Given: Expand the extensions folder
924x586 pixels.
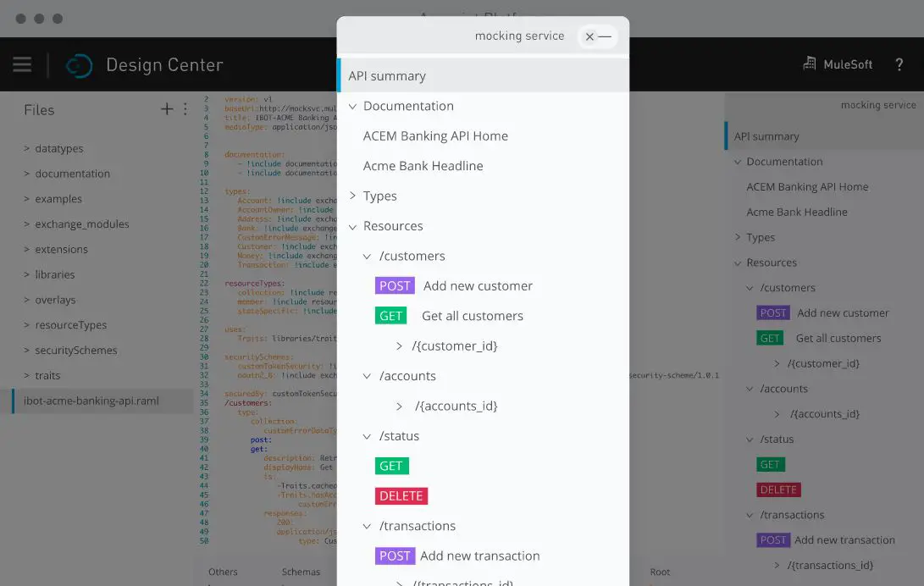Looking at the screenshot, I should [26, 249].
